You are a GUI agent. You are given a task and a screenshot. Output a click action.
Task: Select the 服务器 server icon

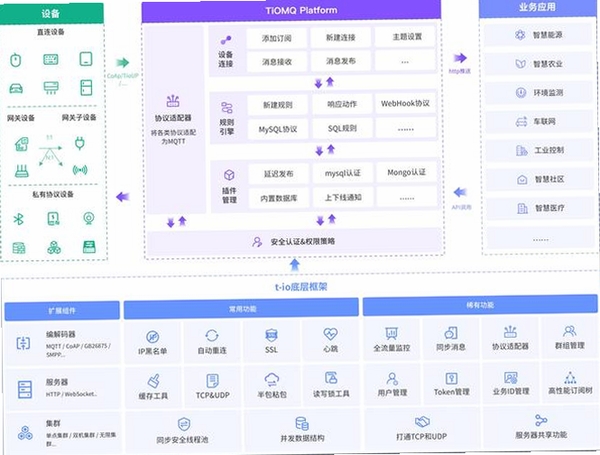coord(25,389)
